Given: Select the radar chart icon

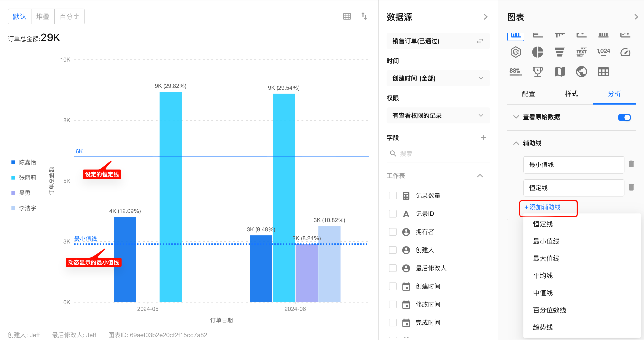Looking at the screenshot, I should pyautogui.click(x=516, y=52).
